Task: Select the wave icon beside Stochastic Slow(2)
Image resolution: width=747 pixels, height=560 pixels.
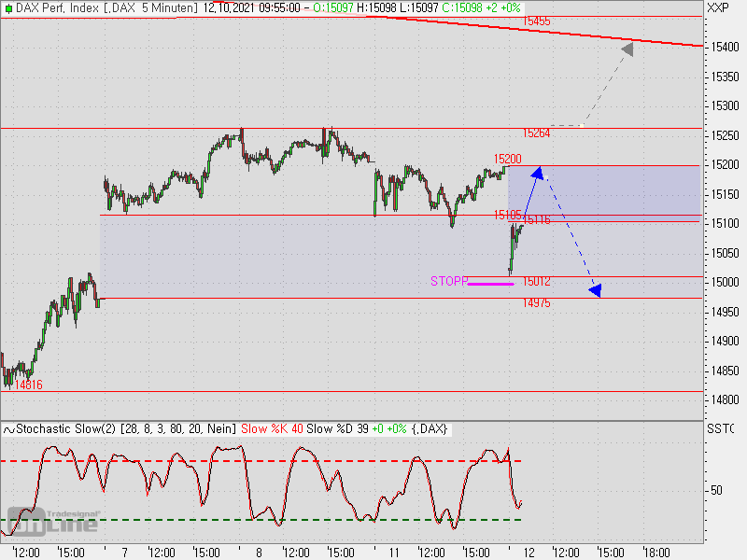Action: 9,429
